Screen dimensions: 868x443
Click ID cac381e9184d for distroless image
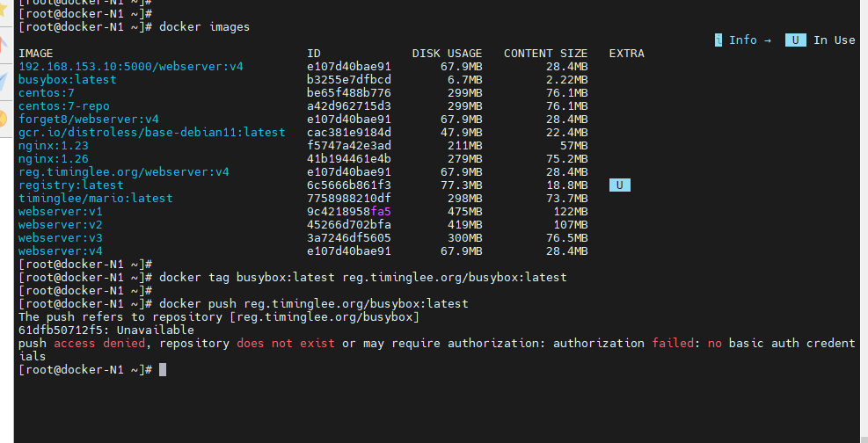pyautogui.click(x=349, y=132)
